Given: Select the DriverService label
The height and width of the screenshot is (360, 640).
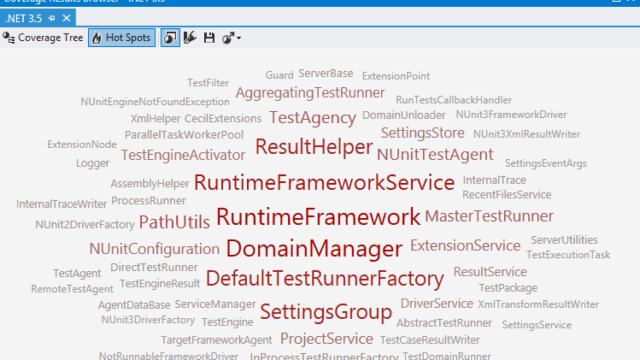Looking at the screenshot, I should coord(436,303).
